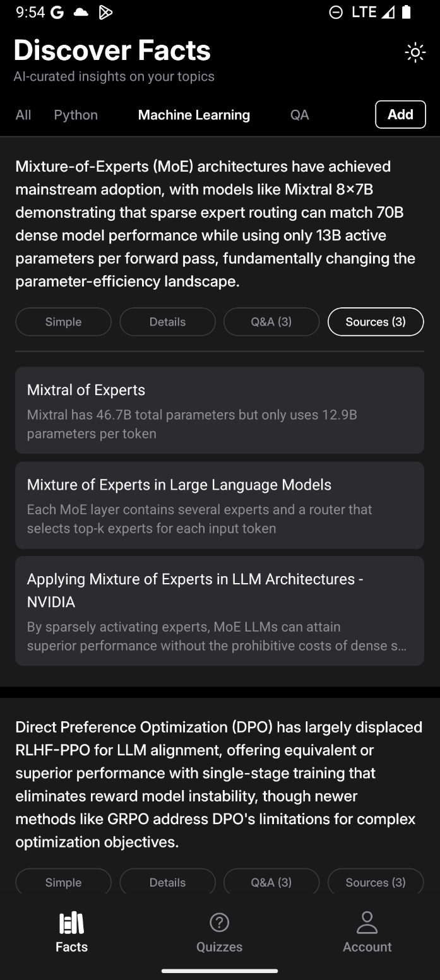Expand Q&A (3) under the DPO fact
This screenshot has width=440, height=980.
(271, 882)
